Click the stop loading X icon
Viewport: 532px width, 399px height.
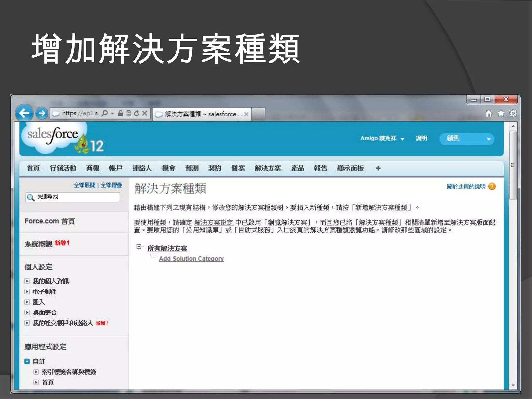pyautogui.click(x=145, y=113)
